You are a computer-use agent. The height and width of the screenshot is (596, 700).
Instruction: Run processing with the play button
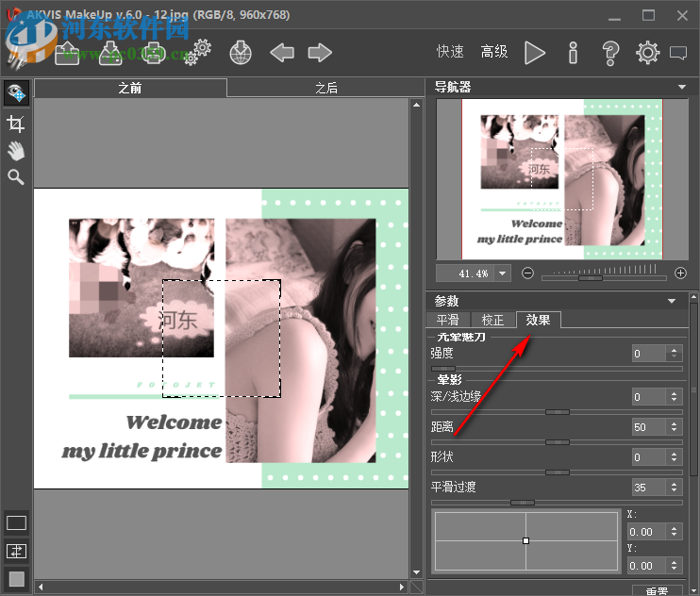point(534,53)
